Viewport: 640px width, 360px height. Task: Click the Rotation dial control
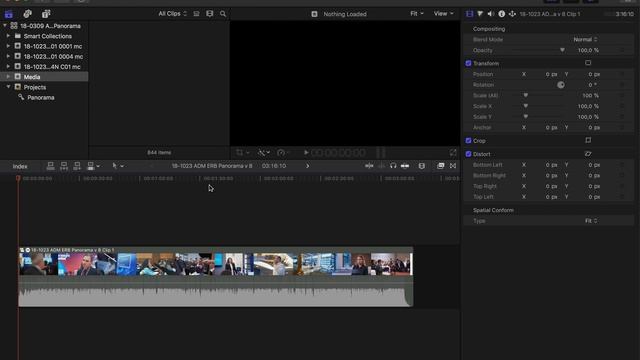[x=561, y=84]
